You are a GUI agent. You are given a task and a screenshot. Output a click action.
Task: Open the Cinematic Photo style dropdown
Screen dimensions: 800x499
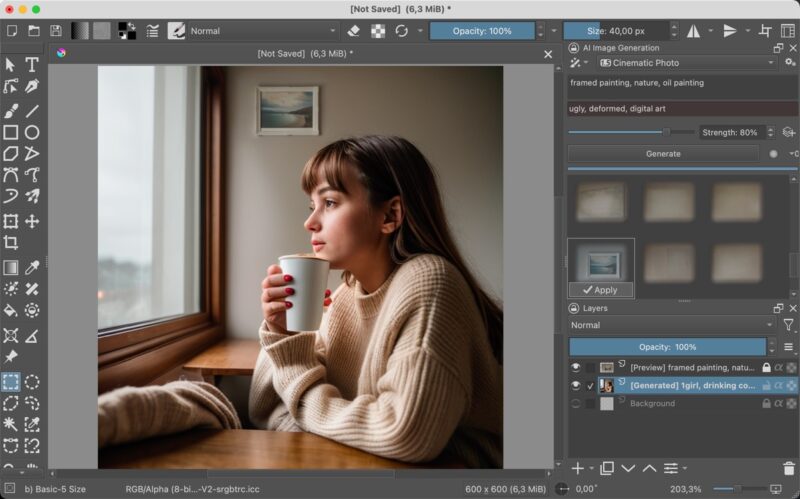coord(687,63)
